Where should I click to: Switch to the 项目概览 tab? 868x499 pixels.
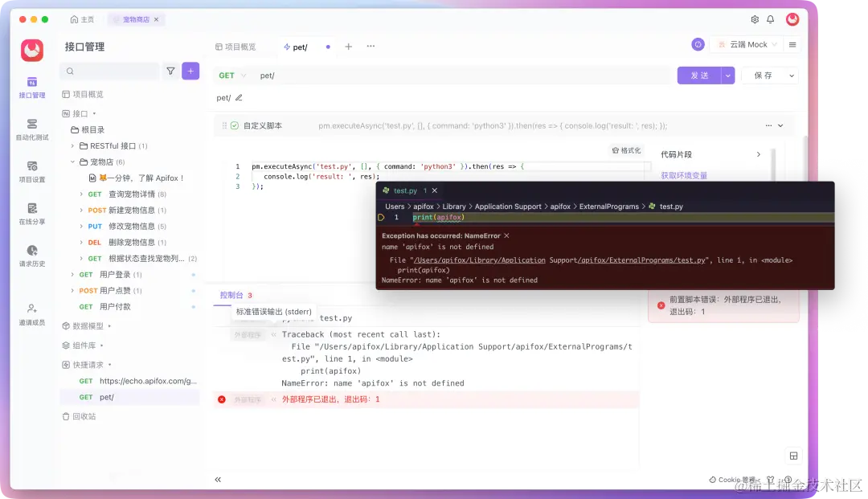tap(235, 47)
